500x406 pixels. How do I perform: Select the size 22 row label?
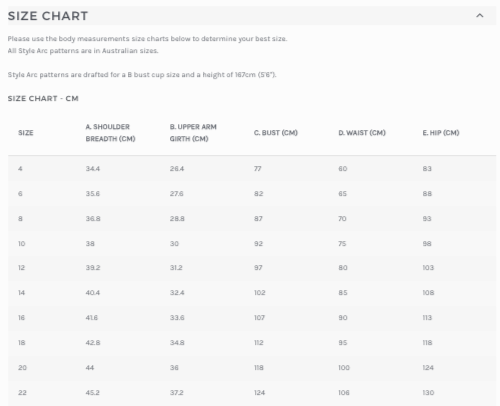click(x=22, y=393)
